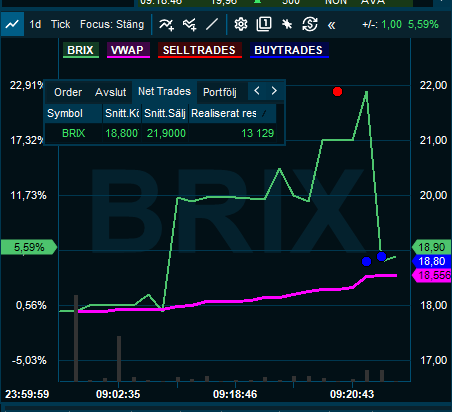Click the 23:59:59 time label
The image size is (452, 412).
[27, 394]
